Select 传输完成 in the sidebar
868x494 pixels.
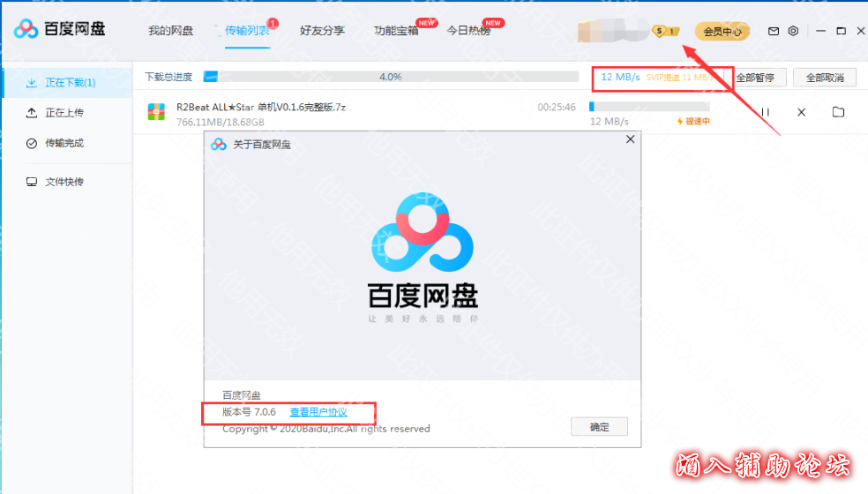tap(68, 144)
